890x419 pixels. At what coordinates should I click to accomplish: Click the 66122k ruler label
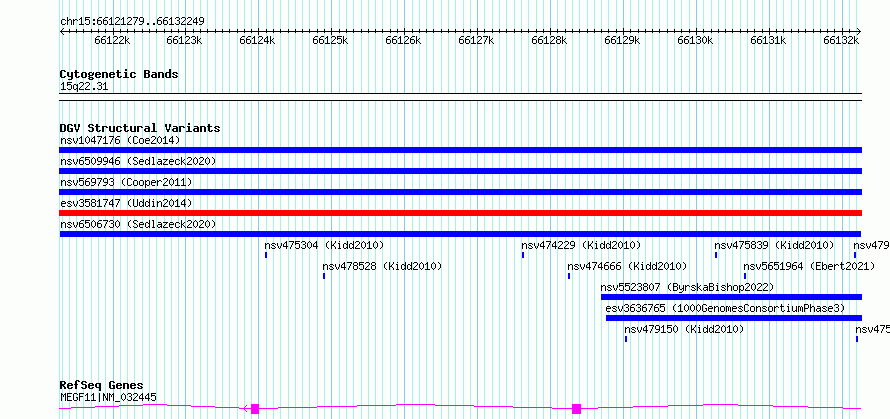pos(112,40)
